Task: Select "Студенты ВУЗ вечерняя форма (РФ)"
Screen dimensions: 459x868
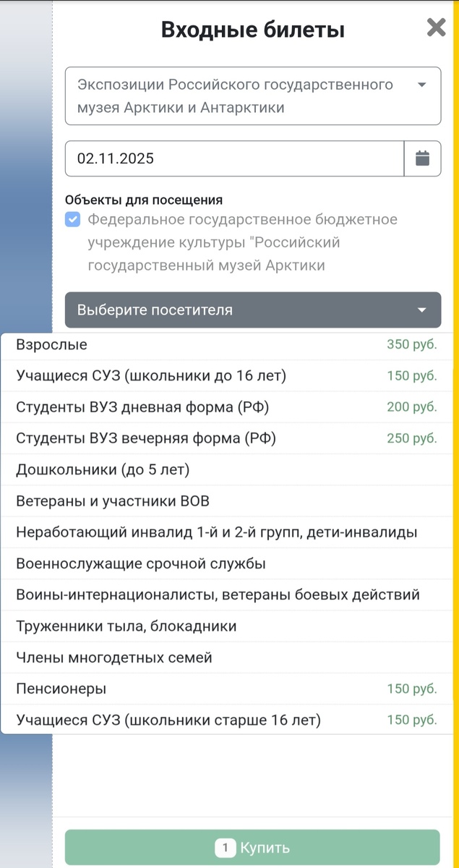Action: pos(217,438)
